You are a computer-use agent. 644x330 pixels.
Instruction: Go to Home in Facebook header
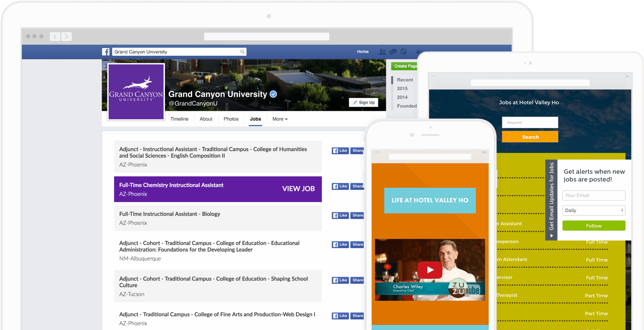click(363, 52)
